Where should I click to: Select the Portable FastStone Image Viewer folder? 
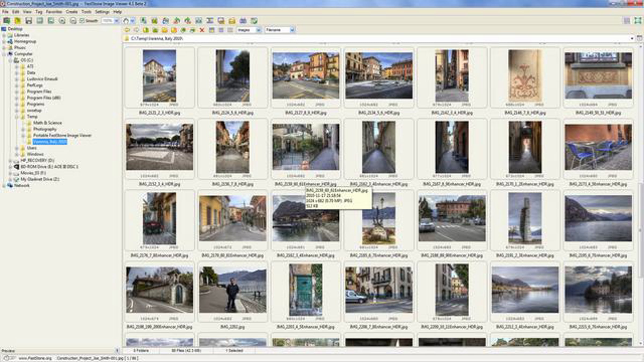tap(62, 135)
